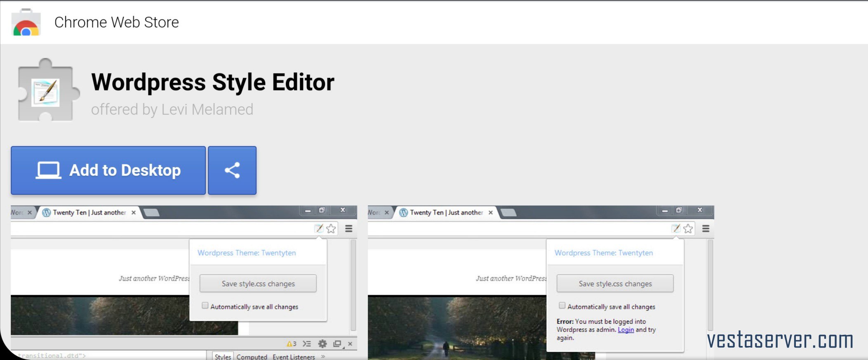Click the WordPress favicon on the first screenshot's tab

[47, 213]
